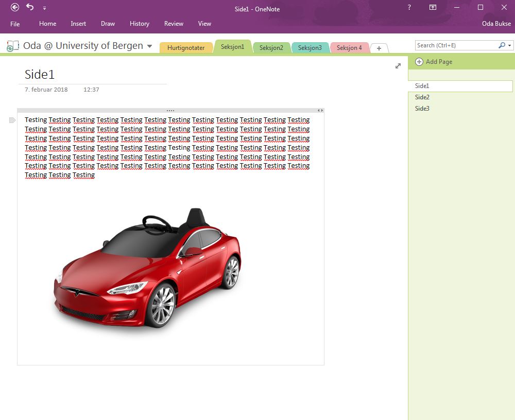Select page Side3 in page list
The image size is (515, 420).
pos(460,109)
